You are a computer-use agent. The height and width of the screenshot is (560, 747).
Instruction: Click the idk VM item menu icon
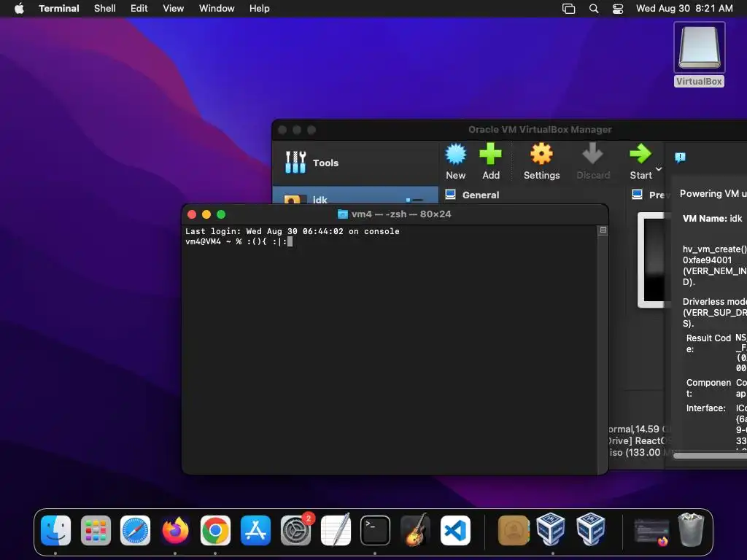[x=414, y=200]
